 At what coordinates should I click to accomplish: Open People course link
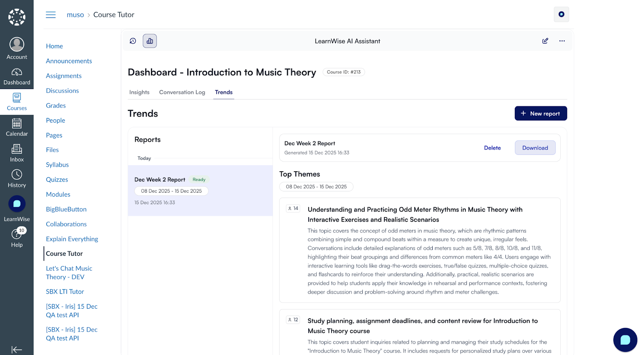tap(56, 120)
